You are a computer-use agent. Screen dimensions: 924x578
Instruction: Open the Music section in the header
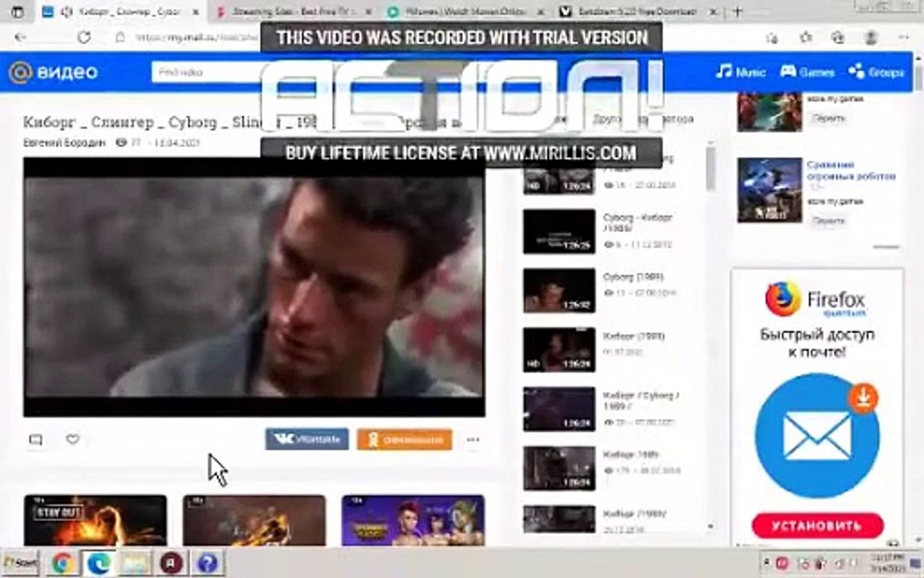(x=741, y=72)
